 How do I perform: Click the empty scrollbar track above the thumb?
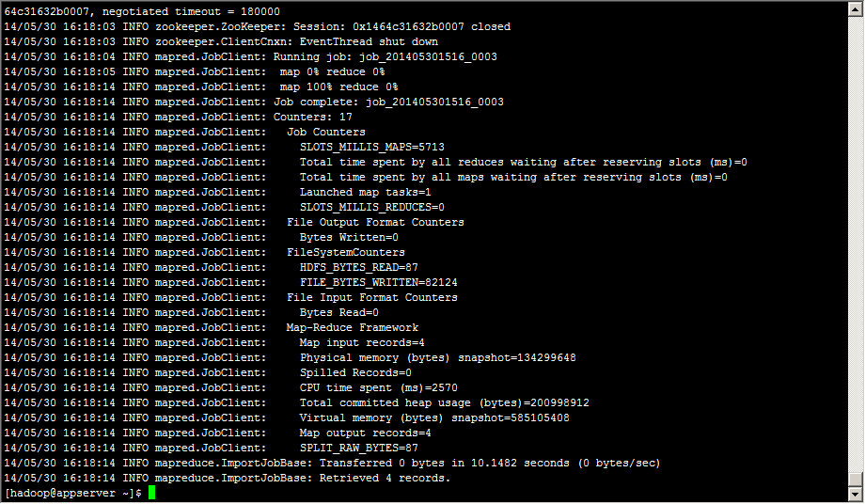click(856, 244)
